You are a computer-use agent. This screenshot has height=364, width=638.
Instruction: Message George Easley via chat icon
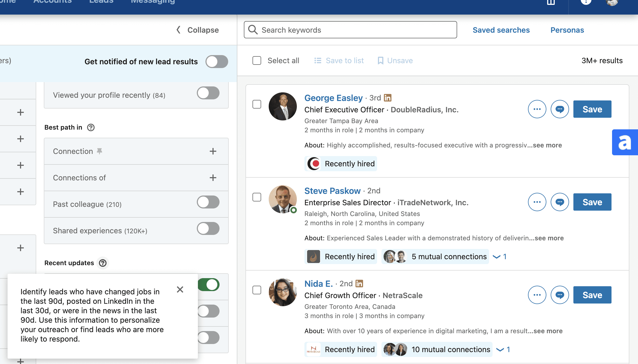[x=560, y=109]
